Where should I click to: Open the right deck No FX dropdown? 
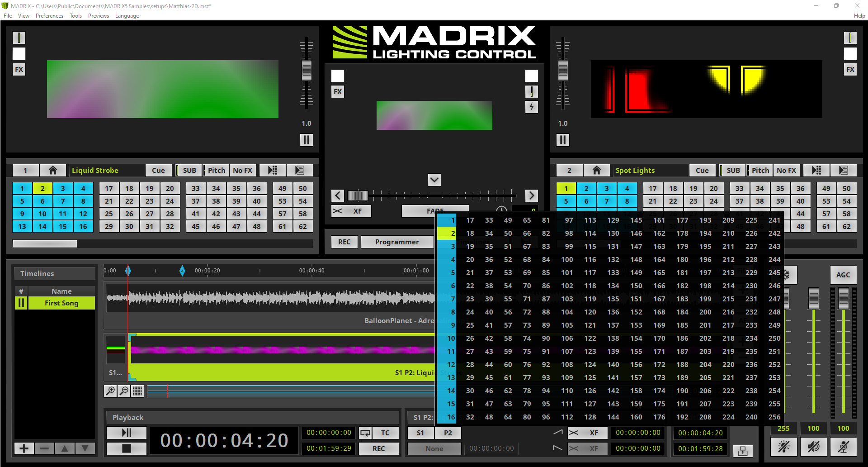click(787, 170)
